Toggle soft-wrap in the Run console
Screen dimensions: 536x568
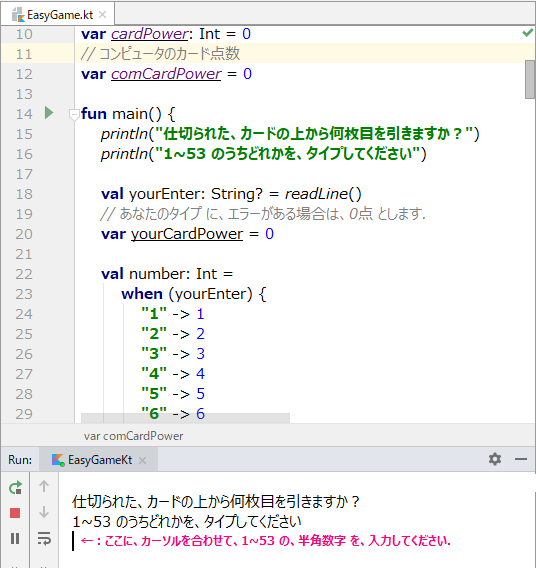click(x=44, y=539)
